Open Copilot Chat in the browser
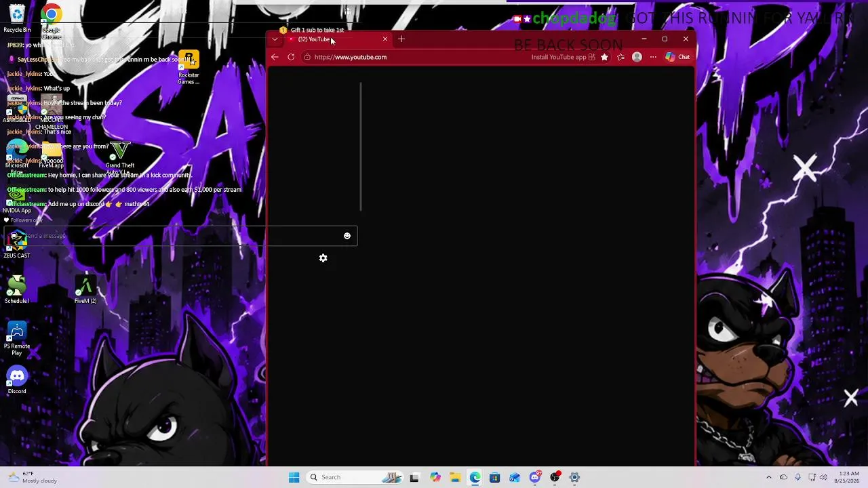Image resolution: width=868 pixels, height=488 pixels. pos(677,57)
